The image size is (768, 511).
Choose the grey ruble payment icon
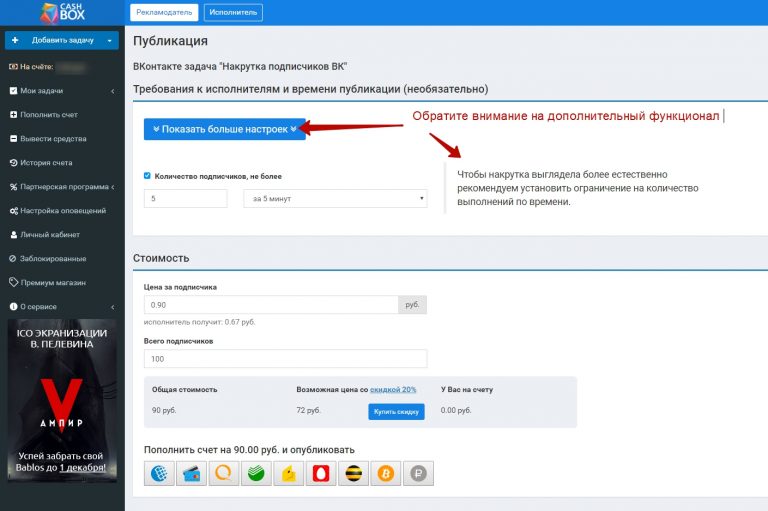click(418, 474)
